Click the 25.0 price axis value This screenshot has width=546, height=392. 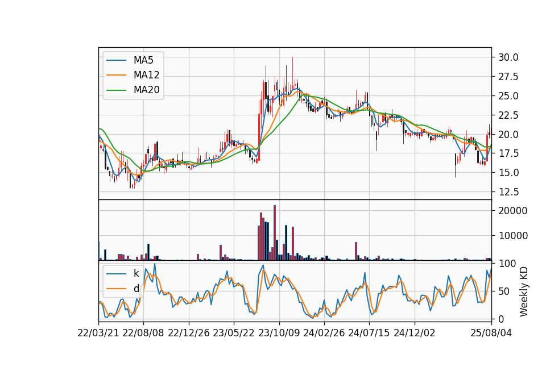click(x=508, y=95)
